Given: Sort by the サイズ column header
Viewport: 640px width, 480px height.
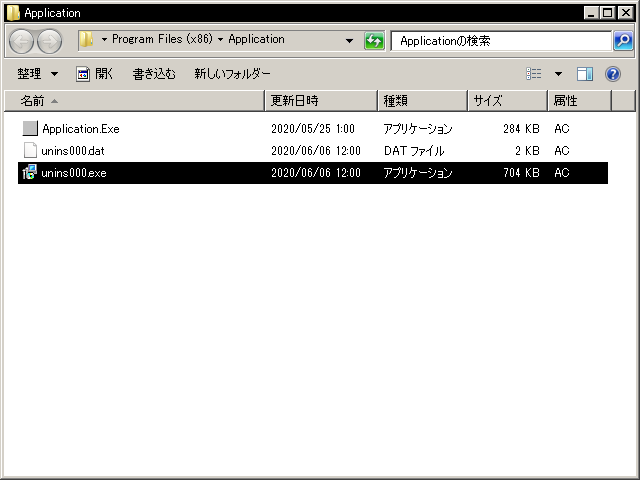Looking at the screenshot, I should tap(507, 101).
